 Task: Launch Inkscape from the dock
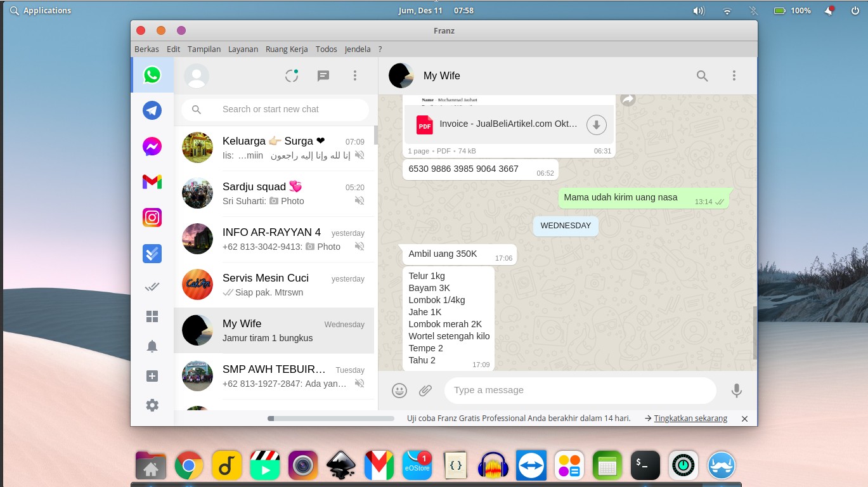(341, 466)
